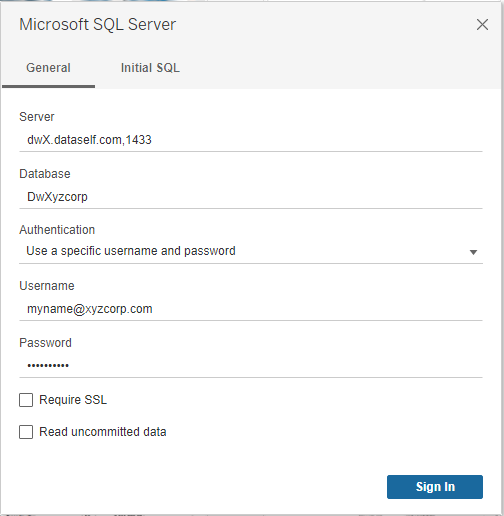Viewport: 504px width, 516px height.
Task: Select the Username field with myname@xyzcorp.com
Action: (251, 309)
